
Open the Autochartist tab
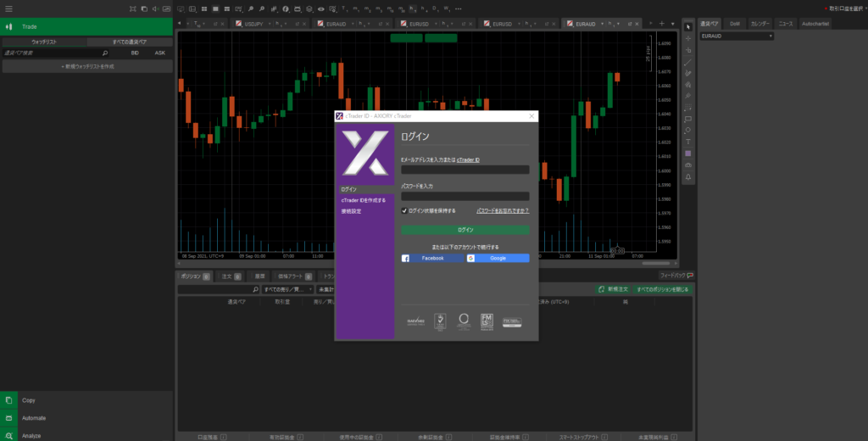coord(815,24)
